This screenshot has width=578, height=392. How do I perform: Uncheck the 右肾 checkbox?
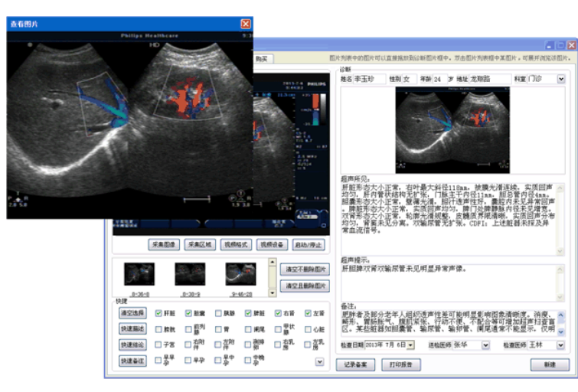tap(278, 313)
